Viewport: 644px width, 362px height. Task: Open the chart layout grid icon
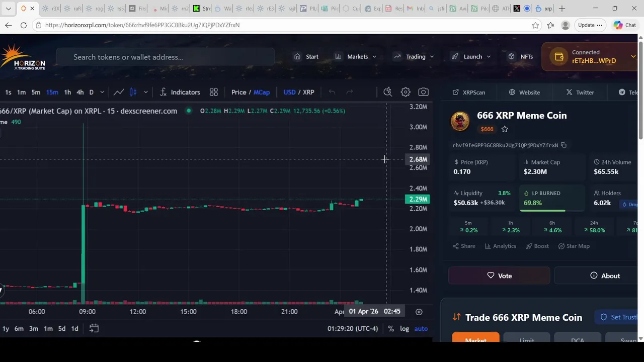[x=214, y=92]
